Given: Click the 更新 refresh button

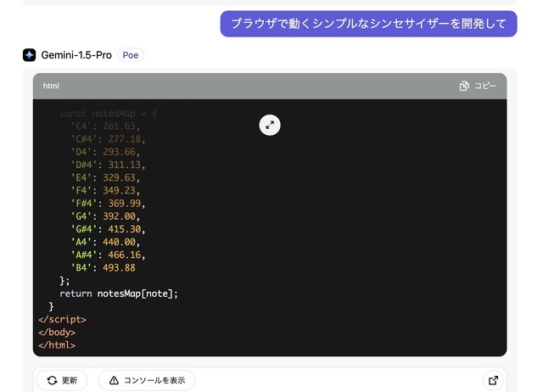Looking at the screenshot, I should point(62,380).
